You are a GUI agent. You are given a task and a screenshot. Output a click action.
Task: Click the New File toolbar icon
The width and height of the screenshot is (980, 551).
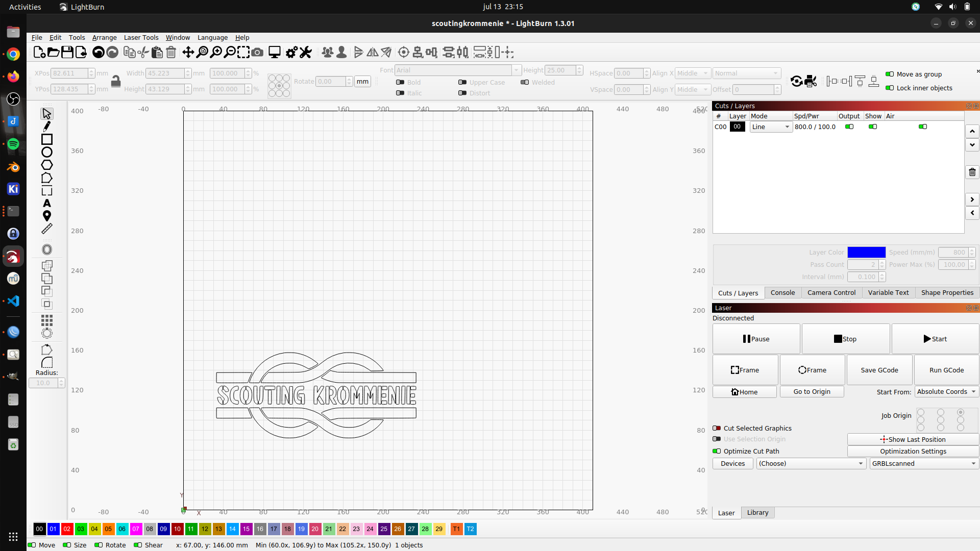click(39, 52)
